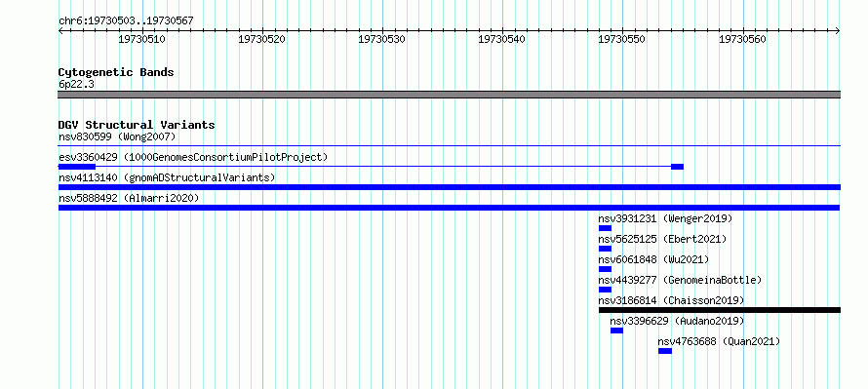
Task: Click the chr6:19730503..19730567 region label
Action: tap(126, 21)
